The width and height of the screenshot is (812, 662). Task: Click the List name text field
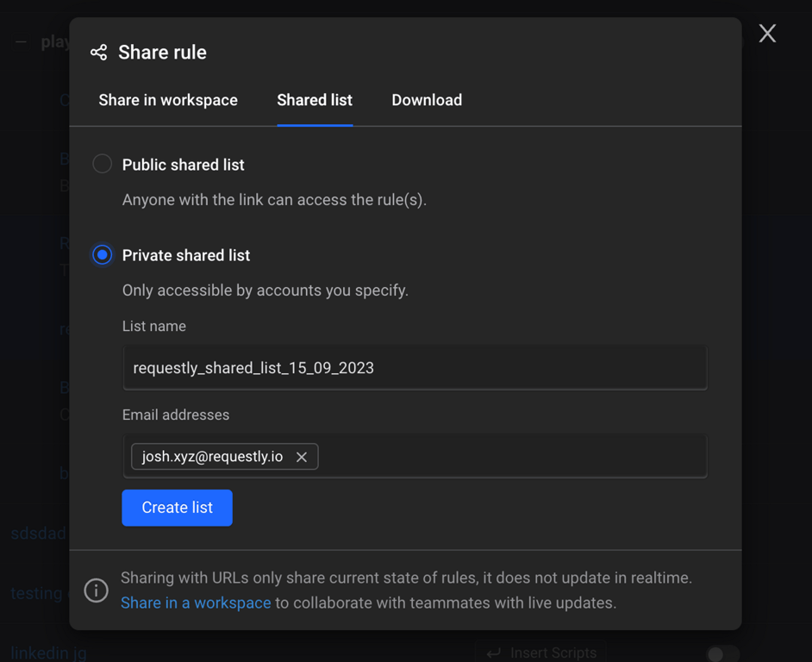click(x=415, y=368)
